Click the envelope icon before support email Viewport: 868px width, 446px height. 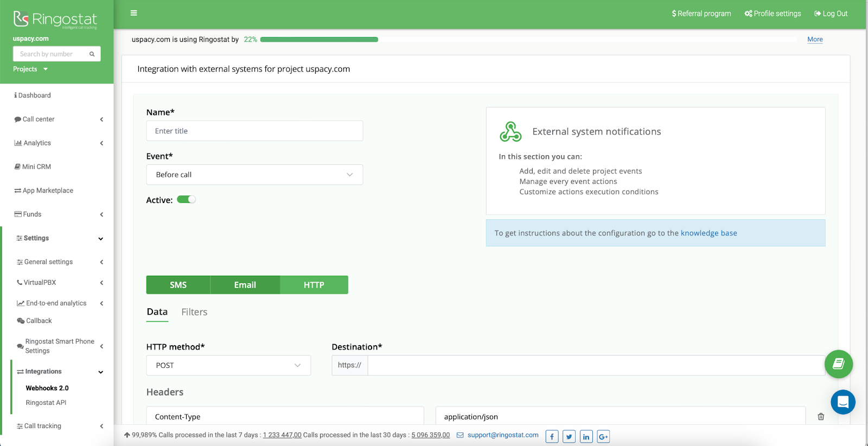(x=460, y=435)
